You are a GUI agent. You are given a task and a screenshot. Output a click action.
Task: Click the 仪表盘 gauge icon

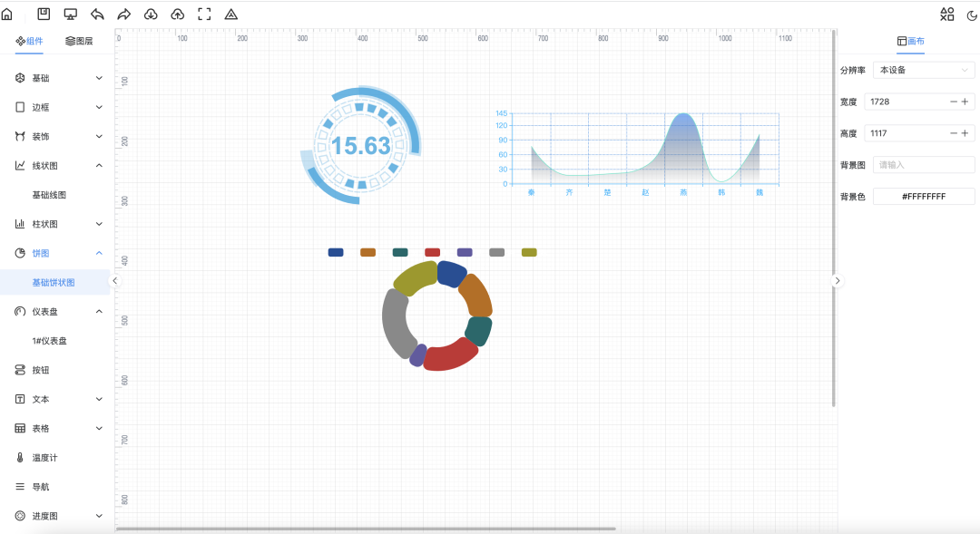coord(20,311)
